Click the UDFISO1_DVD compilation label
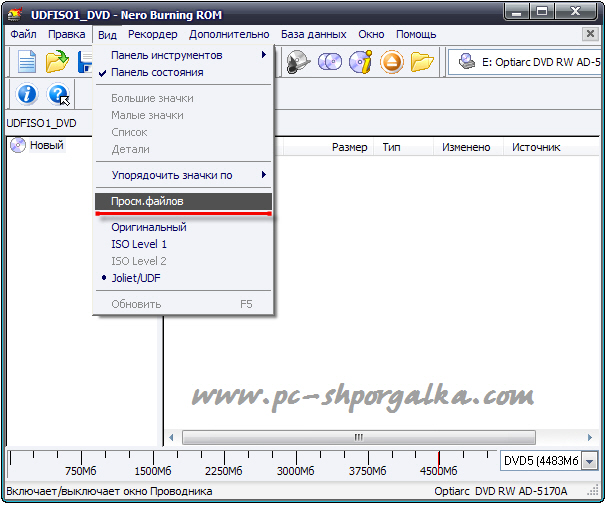 tap(41, 123)
